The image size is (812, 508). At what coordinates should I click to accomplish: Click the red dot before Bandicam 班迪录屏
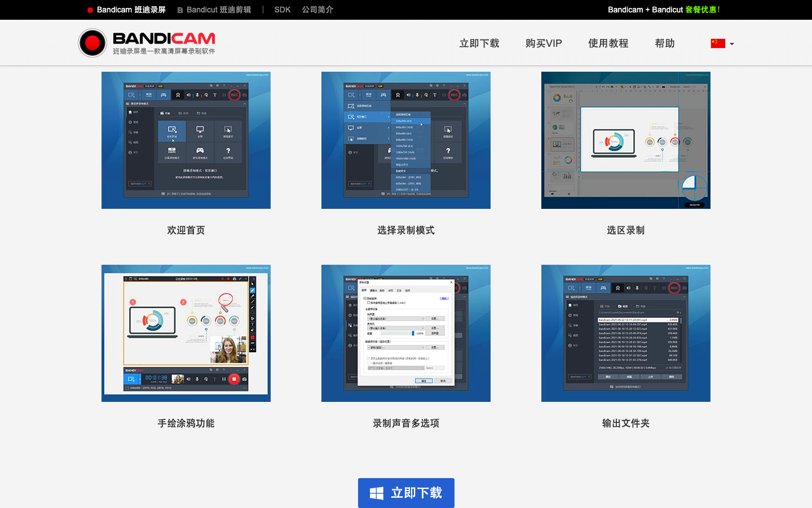(90, 10)
